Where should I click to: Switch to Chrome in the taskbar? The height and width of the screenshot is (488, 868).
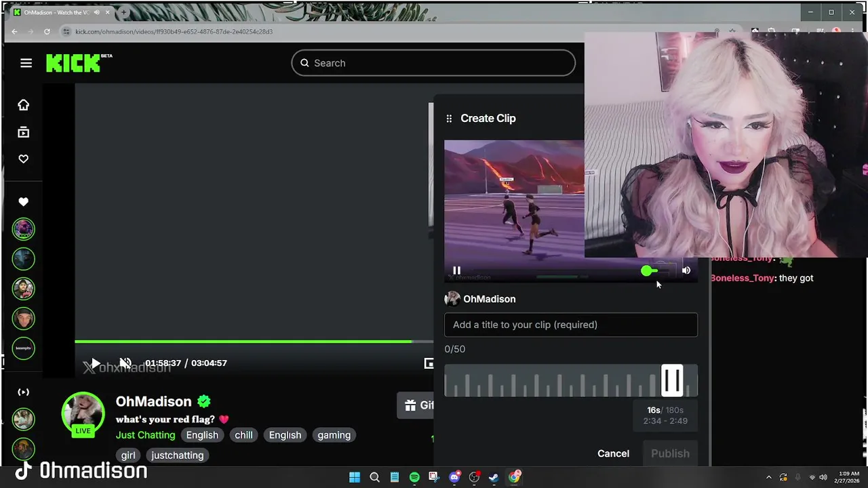click(x=515, y=477)
